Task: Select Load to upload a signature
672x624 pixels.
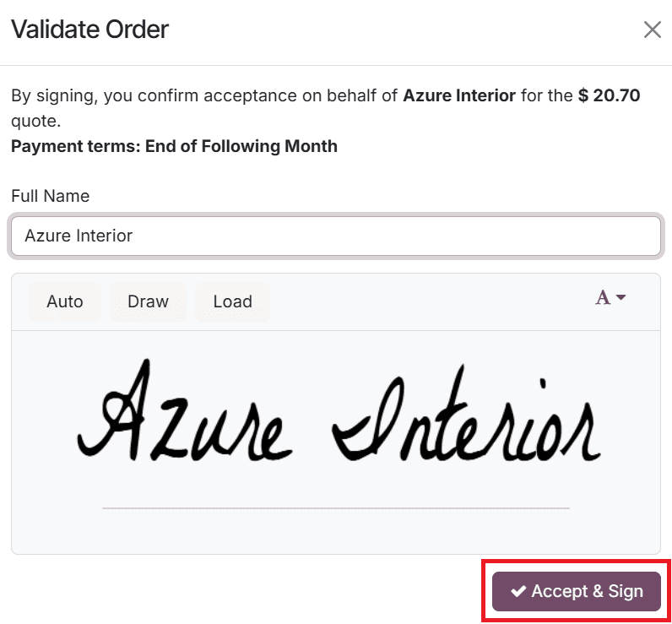Action: 232,301
